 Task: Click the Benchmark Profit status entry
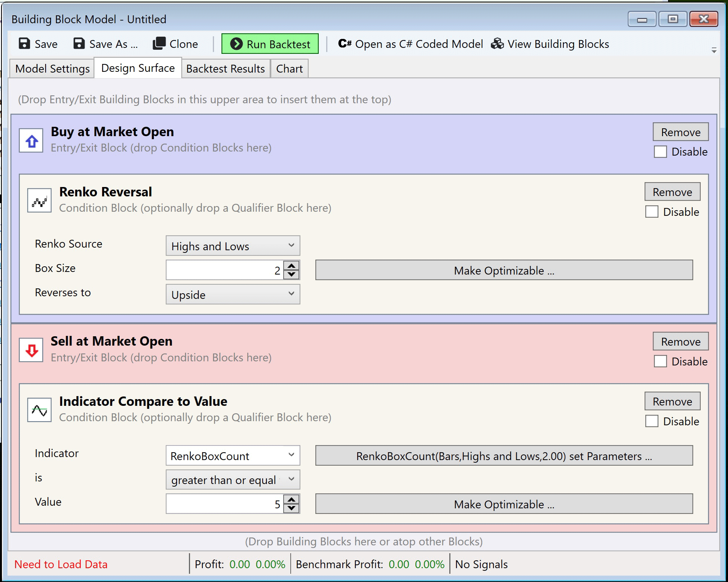click(x=370, y=564)
